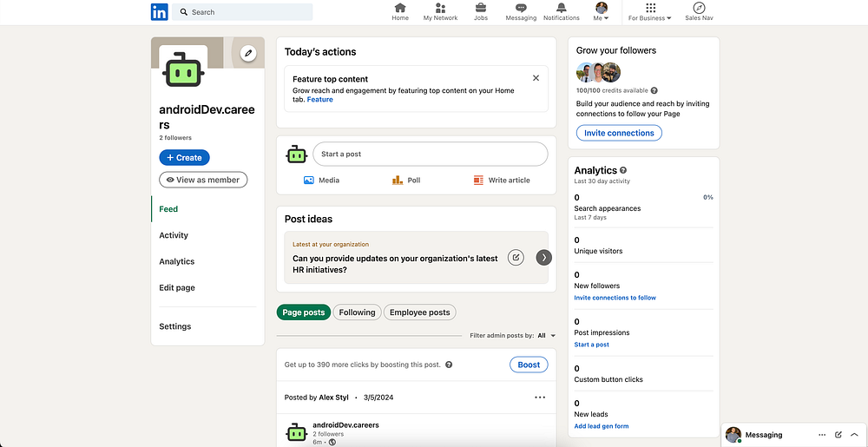The width and height of the screenshot is (868, 447).
Task: Focus the Search field
Action: tap(242, 11)
